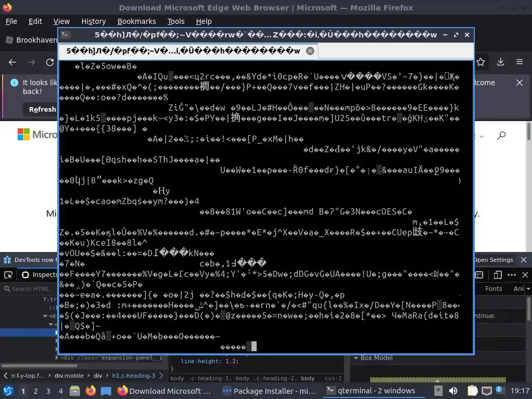Image resolution: width=532 pixels, height=399 pixels.
Task: Open the removable media eject tray icon
Action: [x=438, y=391]
